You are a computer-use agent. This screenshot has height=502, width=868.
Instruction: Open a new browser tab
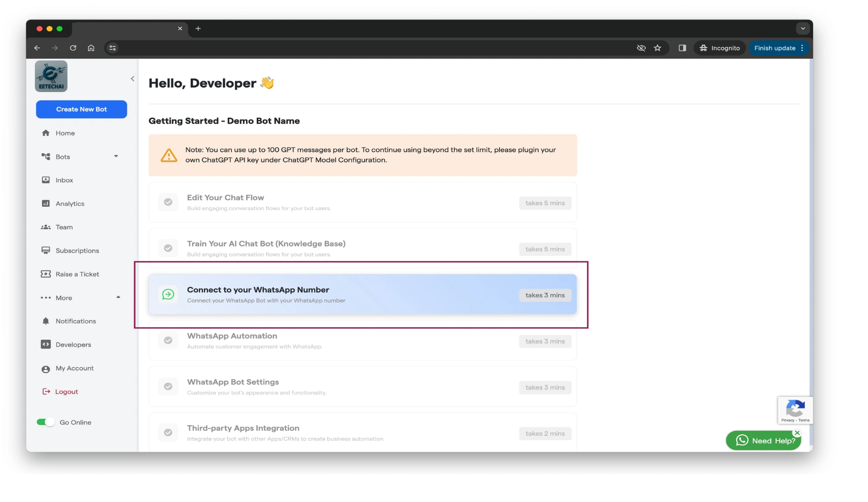click(x=198, y=28)
